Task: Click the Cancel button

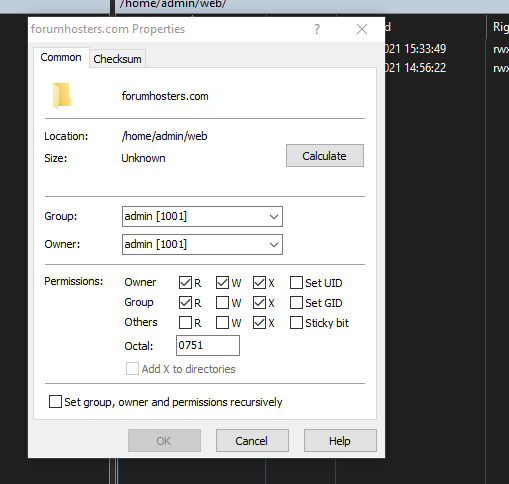Action: click(x=252, y=441)
